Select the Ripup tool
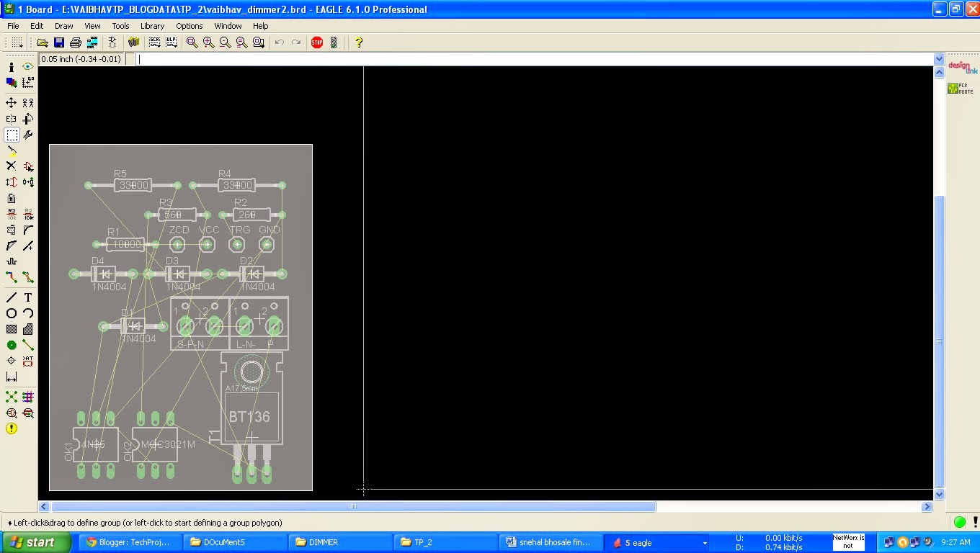The width and height of the screenshot is (980, 553). (x=28, y=277)
